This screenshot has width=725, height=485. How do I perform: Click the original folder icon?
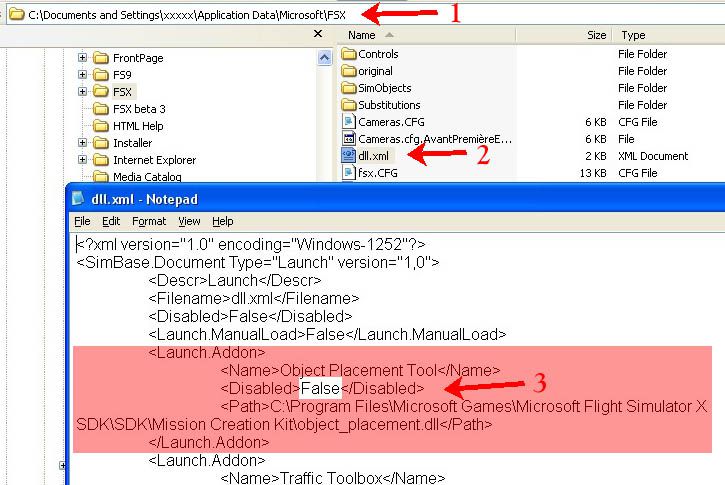[x=349, y=71]
